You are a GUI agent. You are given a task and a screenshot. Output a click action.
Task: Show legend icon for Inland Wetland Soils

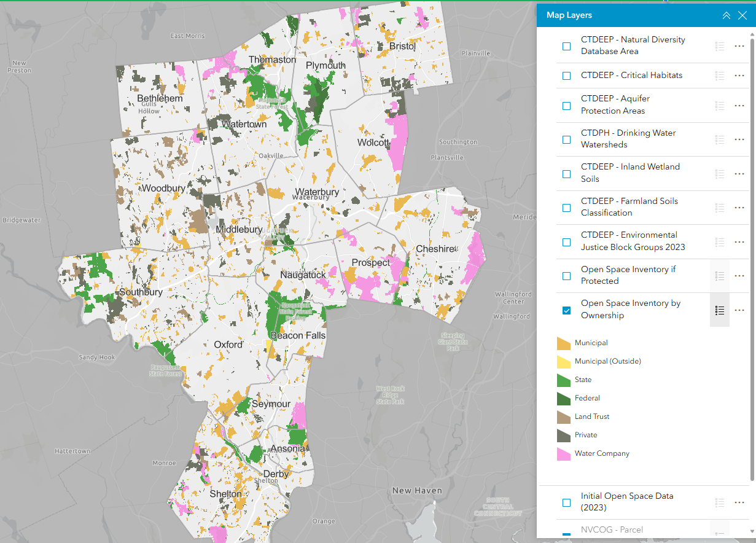coord(720,174)
